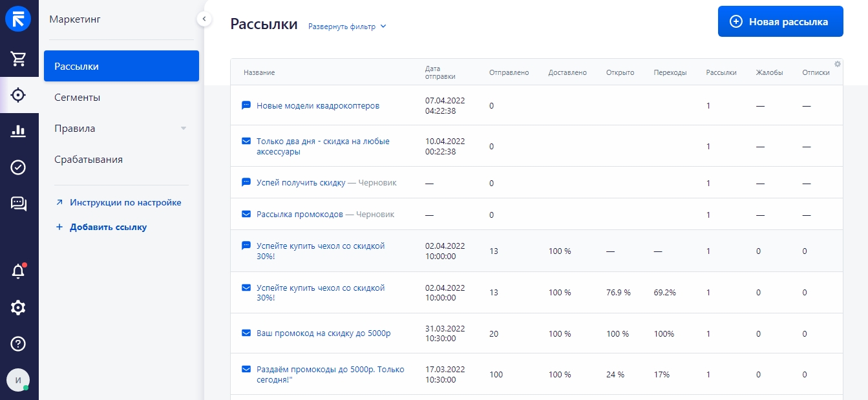Open help via the question mark icon
Image resolution: width=868 pixels, height=400 pixels.
19,344
